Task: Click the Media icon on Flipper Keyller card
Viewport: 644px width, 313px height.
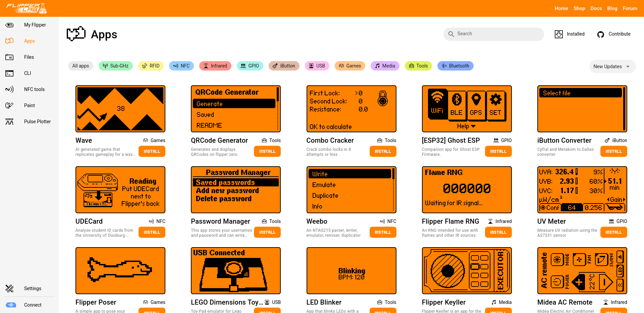Action: (x=494, y=302)
